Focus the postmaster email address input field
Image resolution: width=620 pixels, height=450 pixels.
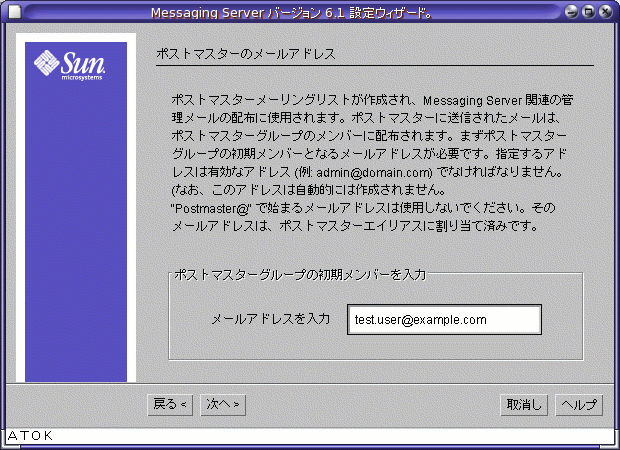point(444,320)
